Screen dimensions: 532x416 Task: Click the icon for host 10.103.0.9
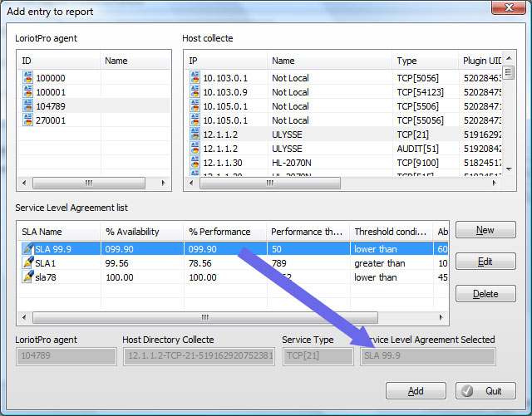click(x=195, y=92)
